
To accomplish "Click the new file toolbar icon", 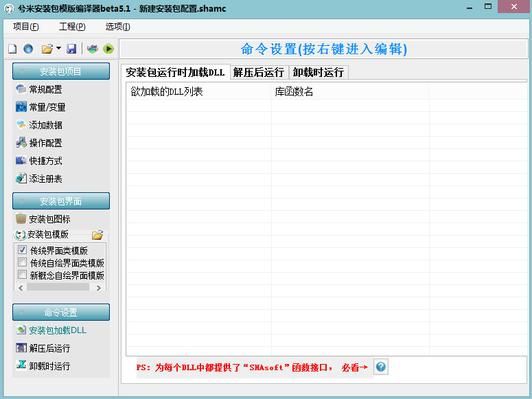I will tap(12, 49).
